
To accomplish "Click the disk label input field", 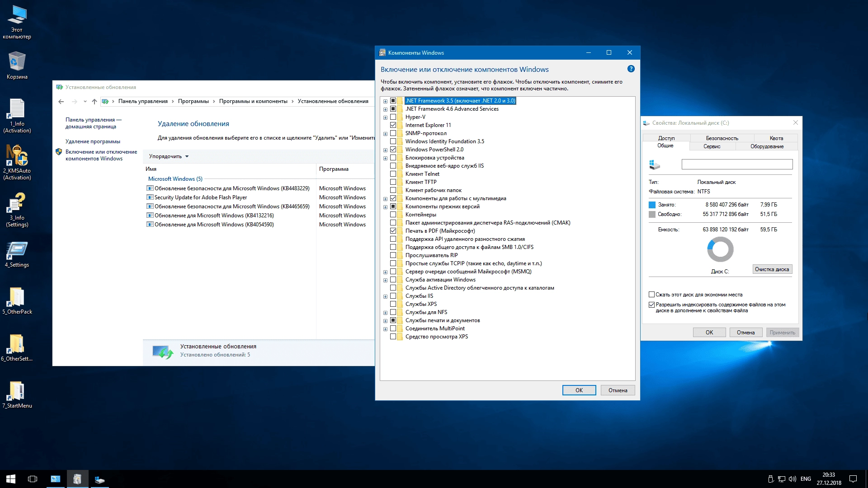I will tap(737, 164).
